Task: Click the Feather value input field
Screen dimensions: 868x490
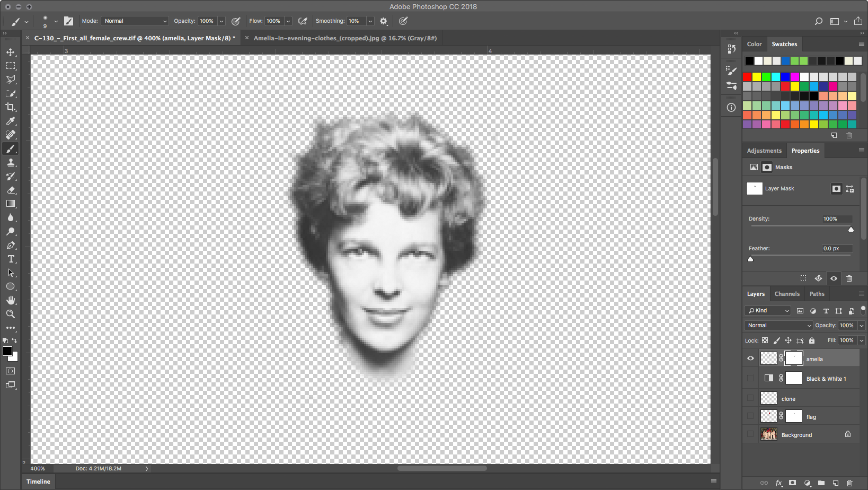Action: 836,249
